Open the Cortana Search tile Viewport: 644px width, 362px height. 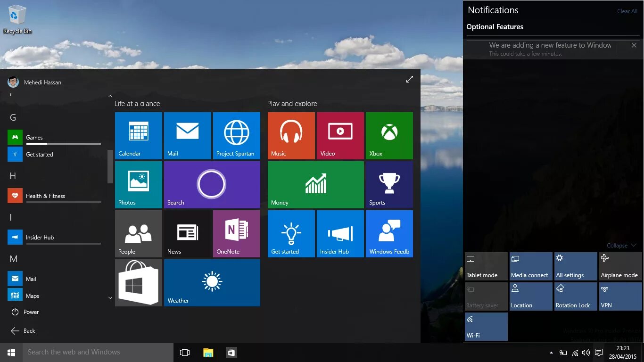coord(212,185)
